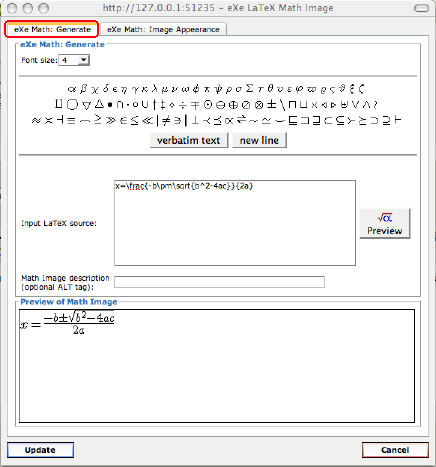
Task: Insert the equivalence ≡ symbol
Action: click(71, 120)
